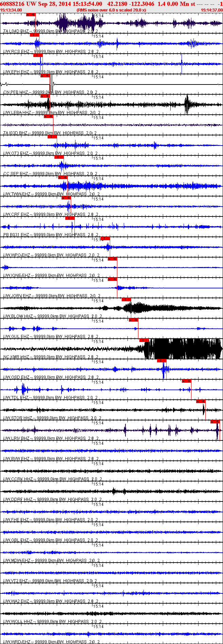
Task: Click the red pick flag on UW.OSD trace
Action: tap(162, 361)
